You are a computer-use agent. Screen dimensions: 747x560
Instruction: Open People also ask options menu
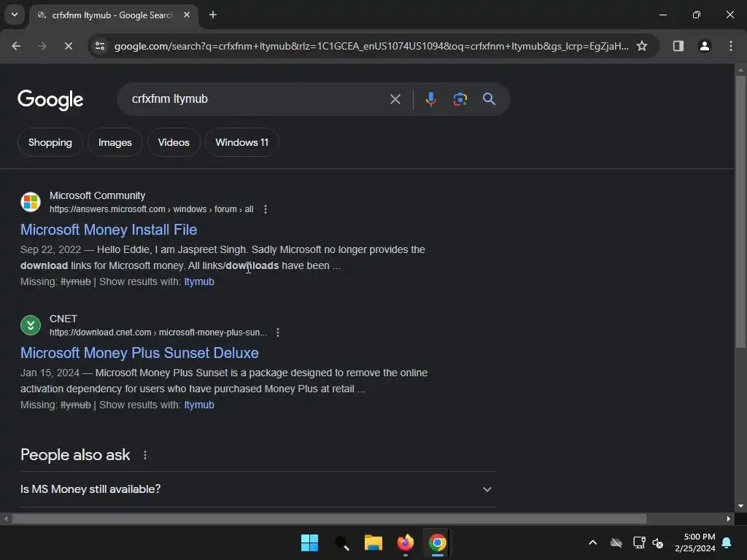pos(145,455)
